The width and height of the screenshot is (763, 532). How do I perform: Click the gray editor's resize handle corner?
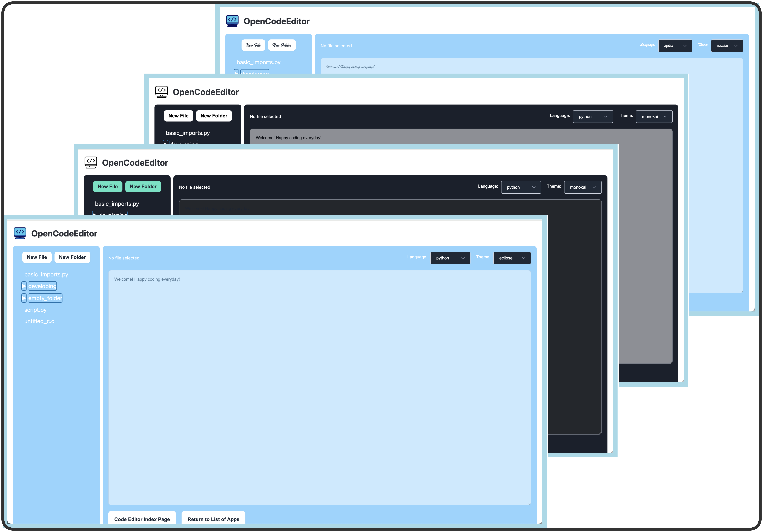tap(671, 362)
